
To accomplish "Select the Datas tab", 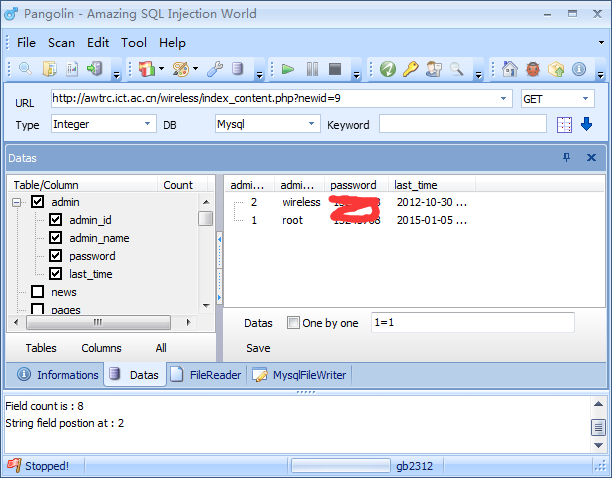I will point(135,375).
